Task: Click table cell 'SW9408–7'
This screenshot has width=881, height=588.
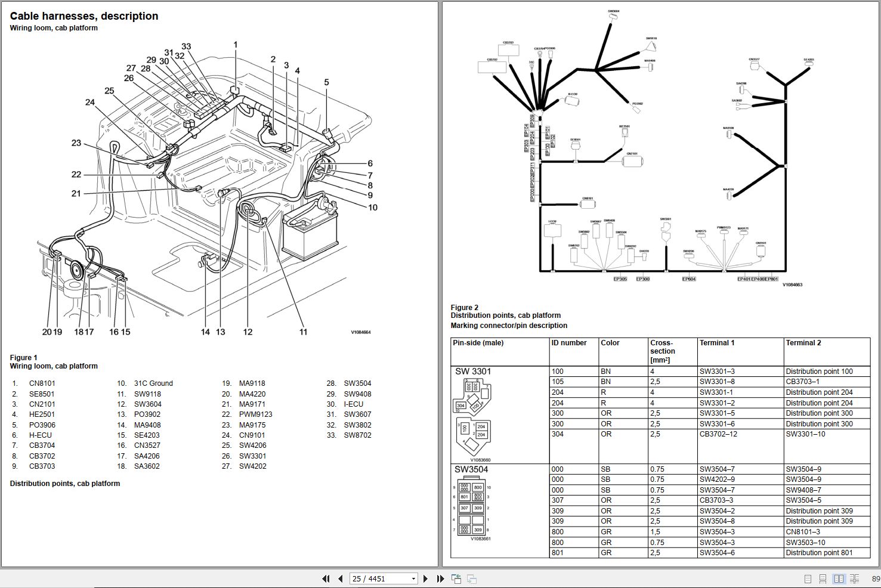Action: (803, 490)
